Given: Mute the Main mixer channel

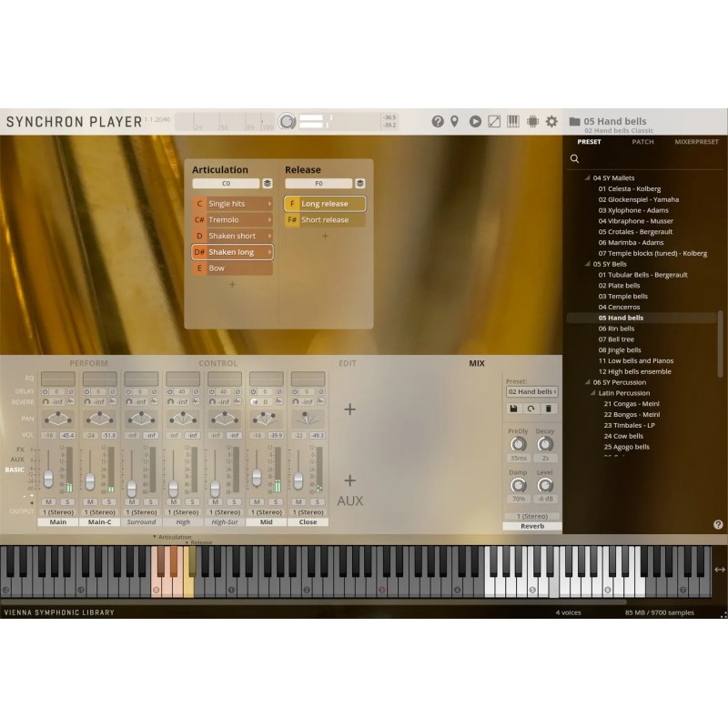Looking at the screenshot, I should (x=49, y=500).
